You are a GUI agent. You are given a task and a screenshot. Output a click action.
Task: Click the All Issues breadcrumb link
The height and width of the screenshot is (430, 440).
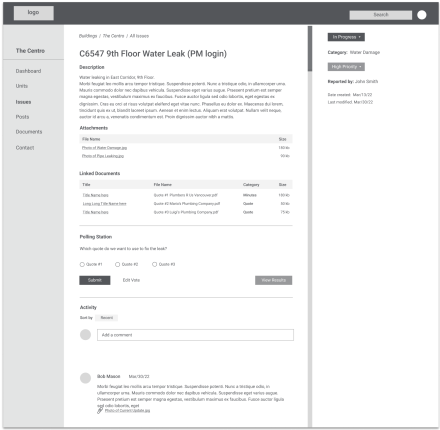click(139, 36)
